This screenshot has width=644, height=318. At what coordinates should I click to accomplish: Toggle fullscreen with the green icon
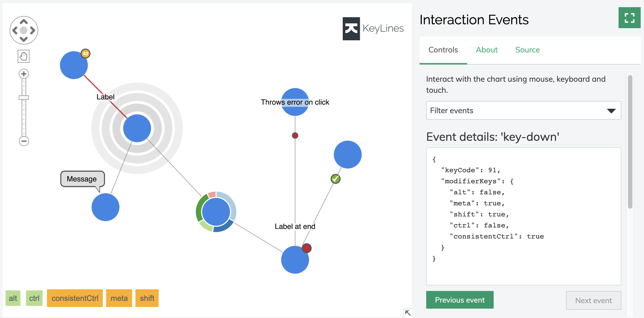tap(629, 18)
